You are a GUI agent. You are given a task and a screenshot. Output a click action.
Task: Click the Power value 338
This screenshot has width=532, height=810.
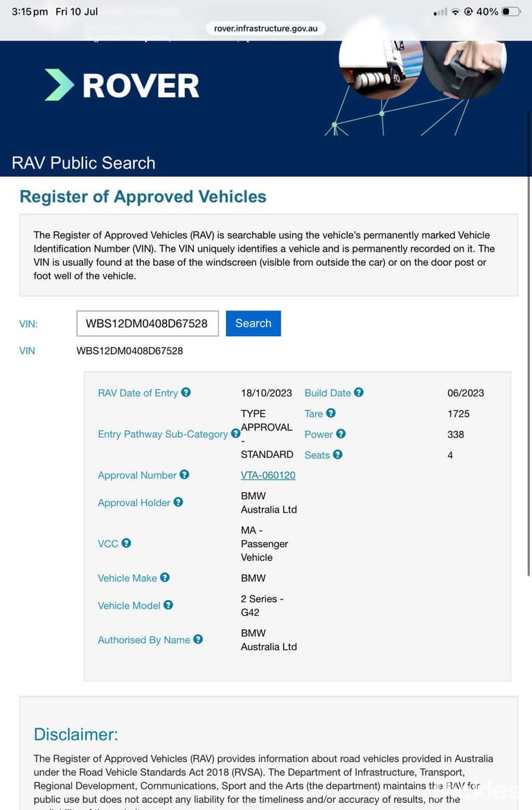coord(456,434)
